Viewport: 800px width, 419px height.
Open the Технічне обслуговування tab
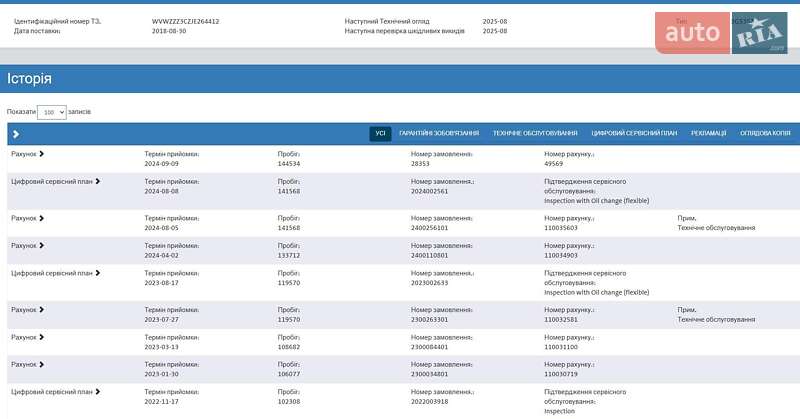tap(535, 133)
